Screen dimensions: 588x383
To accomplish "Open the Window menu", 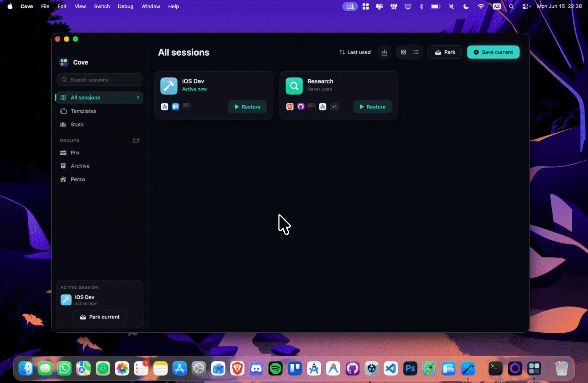I will (151, 6).
